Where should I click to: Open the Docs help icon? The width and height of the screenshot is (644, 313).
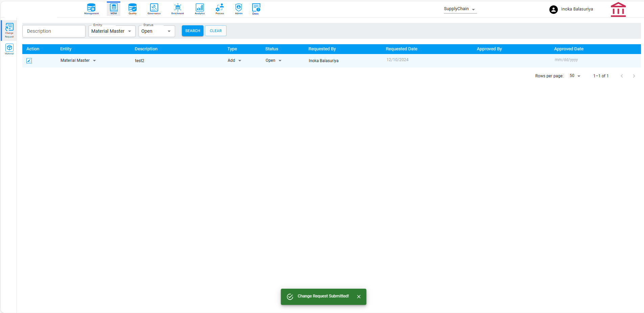tap(256, 9)
